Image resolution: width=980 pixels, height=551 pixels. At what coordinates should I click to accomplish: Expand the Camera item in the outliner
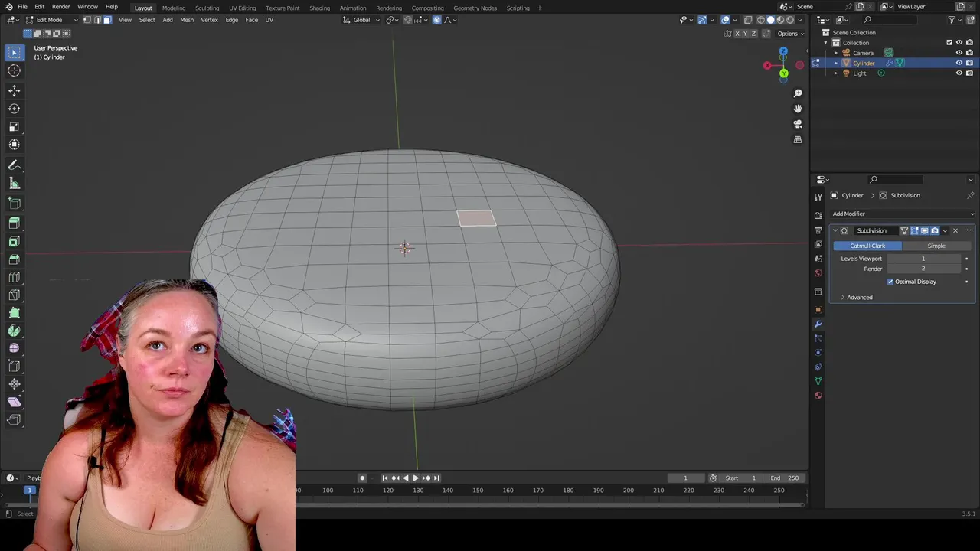pos(836,53)
